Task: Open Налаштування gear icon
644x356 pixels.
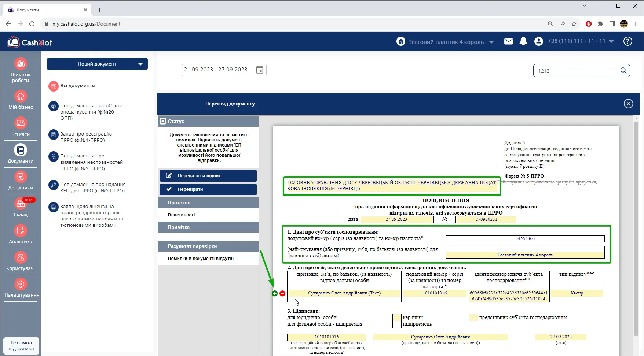Action: tap(21, 284)
